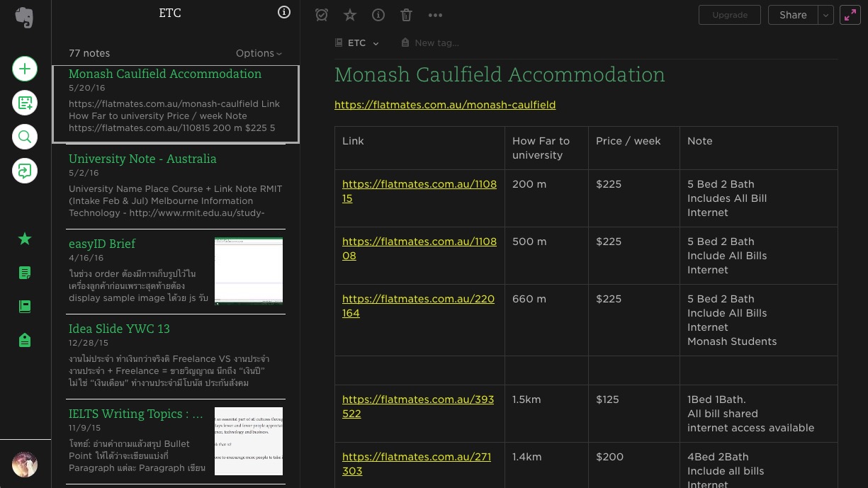Click the 660 m distance cell
This screenshot has height=488, width=868.
(546, 320)
